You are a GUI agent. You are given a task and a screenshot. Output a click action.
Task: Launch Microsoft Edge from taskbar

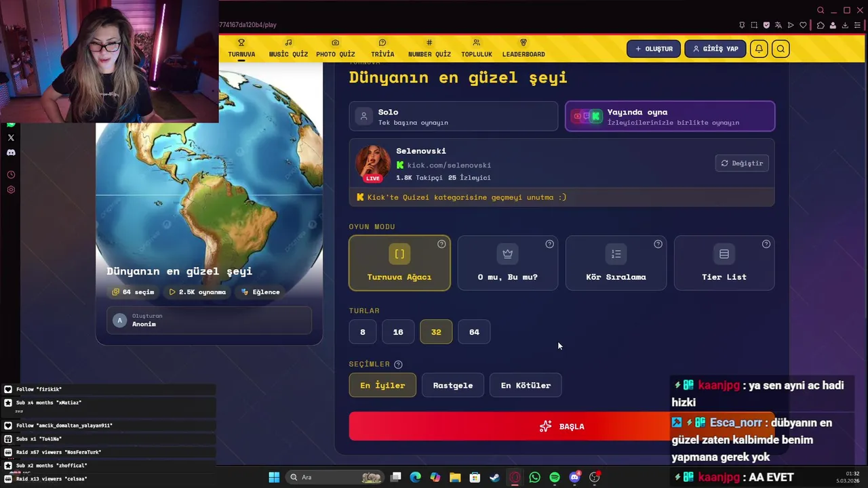[x=415, y=477]
